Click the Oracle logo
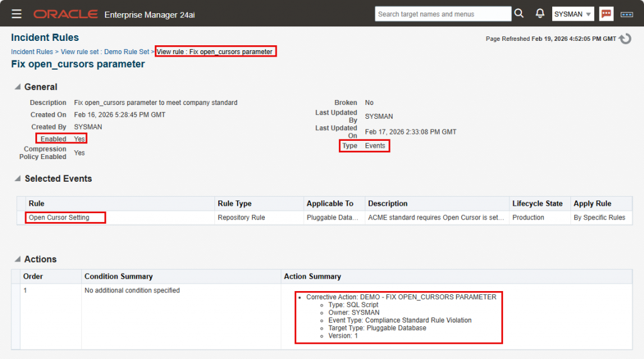 [x=65, y=14]
